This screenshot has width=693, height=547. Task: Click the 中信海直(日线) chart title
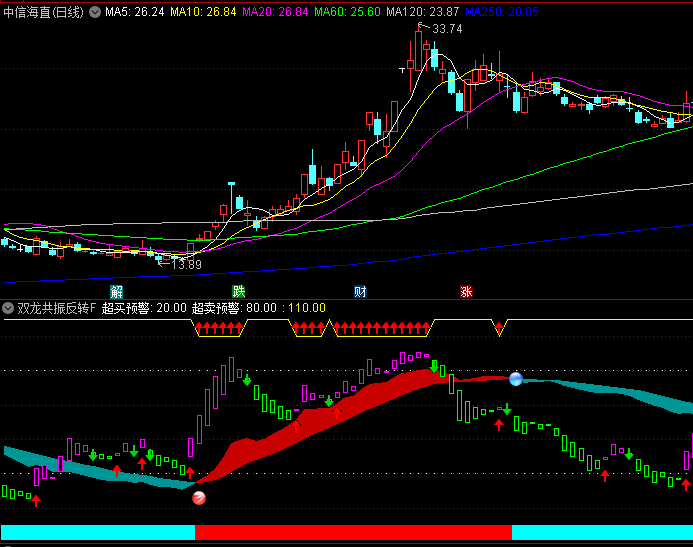click(43, 12)
